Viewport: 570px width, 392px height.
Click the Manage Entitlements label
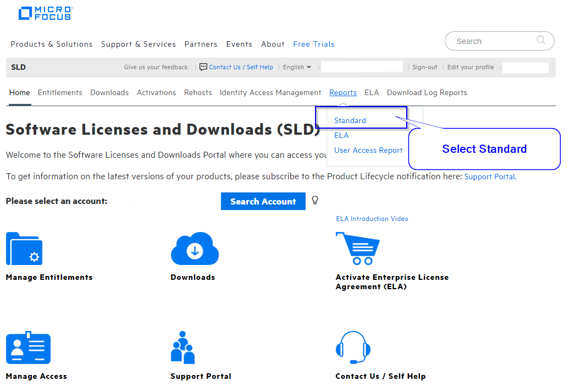pos(49,277)
